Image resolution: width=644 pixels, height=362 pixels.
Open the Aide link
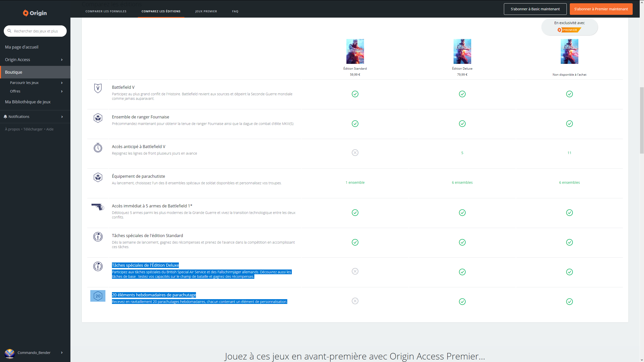tap(50, 129)
